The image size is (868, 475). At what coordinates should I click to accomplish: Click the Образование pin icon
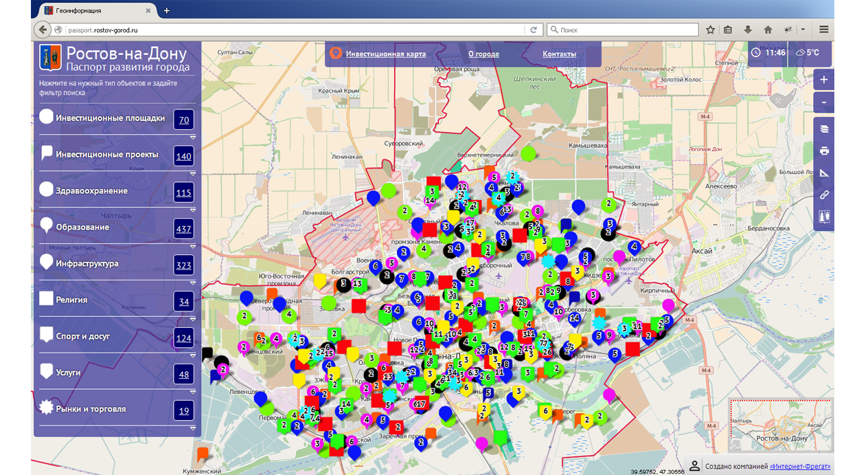tap(47, 226)
